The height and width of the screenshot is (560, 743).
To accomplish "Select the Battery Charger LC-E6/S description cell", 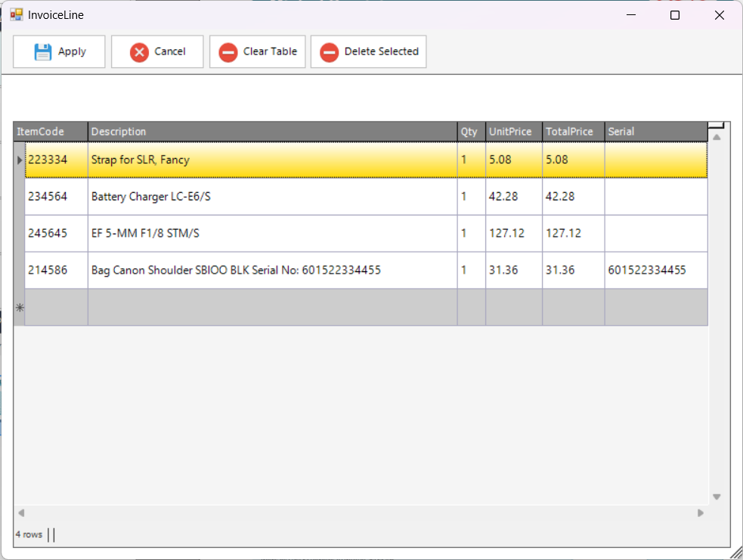I will (x=272, y=196).
